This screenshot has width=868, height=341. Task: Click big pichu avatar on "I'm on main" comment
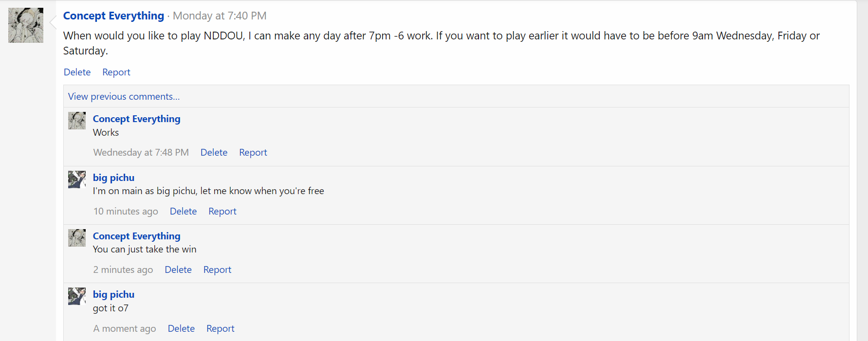tap(77, 179)
